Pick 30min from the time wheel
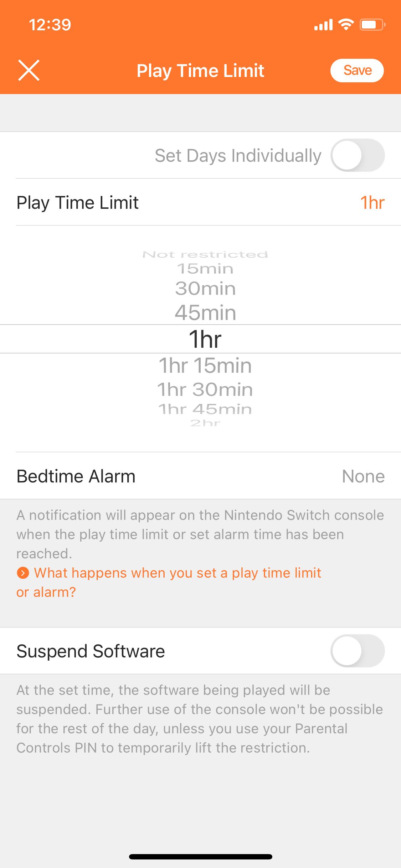The image size is (401, 868). (205, 289)
